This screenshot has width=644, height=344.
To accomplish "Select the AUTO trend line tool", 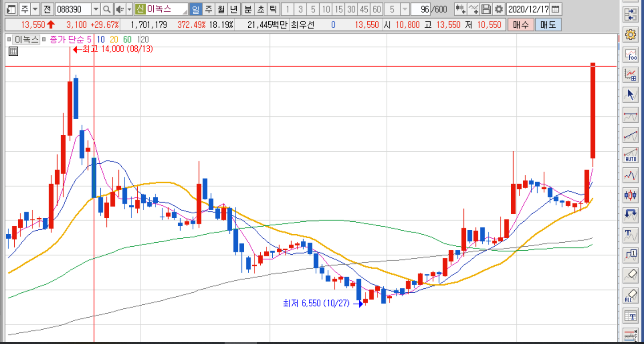I will pos(631,154).
